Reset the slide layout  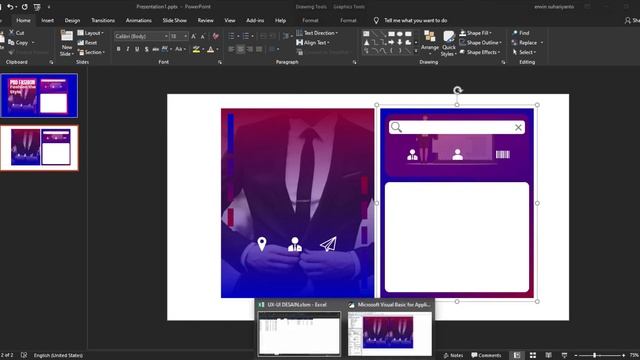87,42
